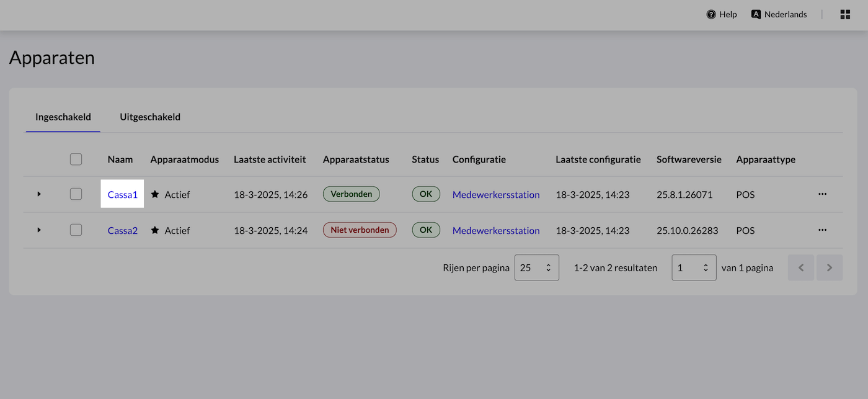
Task: Expand the Cassa1 row details
Action: (x=39, y=194)
